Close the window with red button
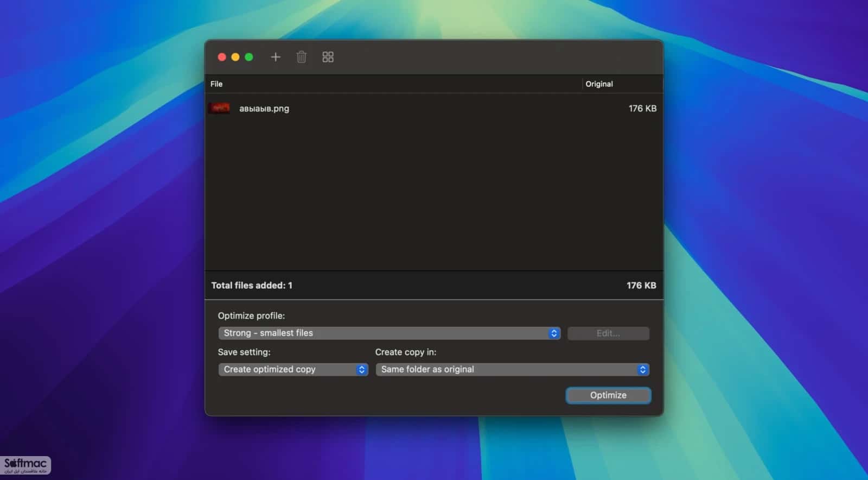 pos(222,57)
